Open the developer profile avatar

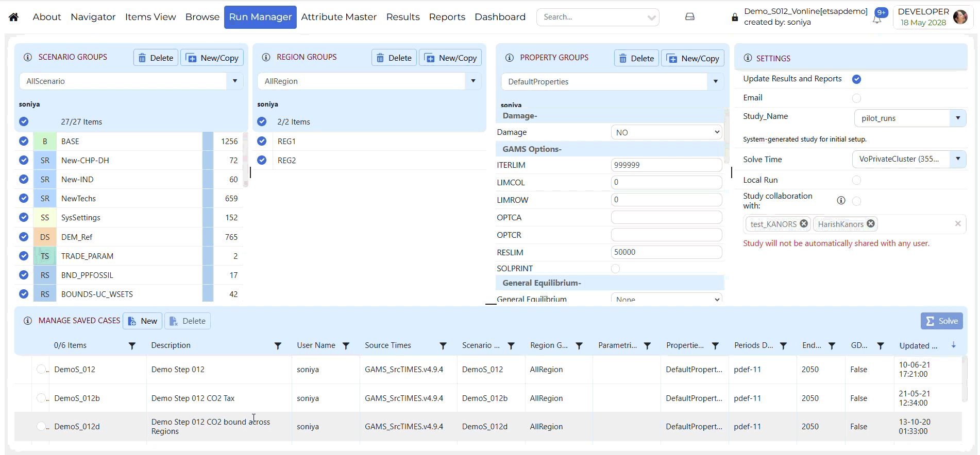pos(960,17)
